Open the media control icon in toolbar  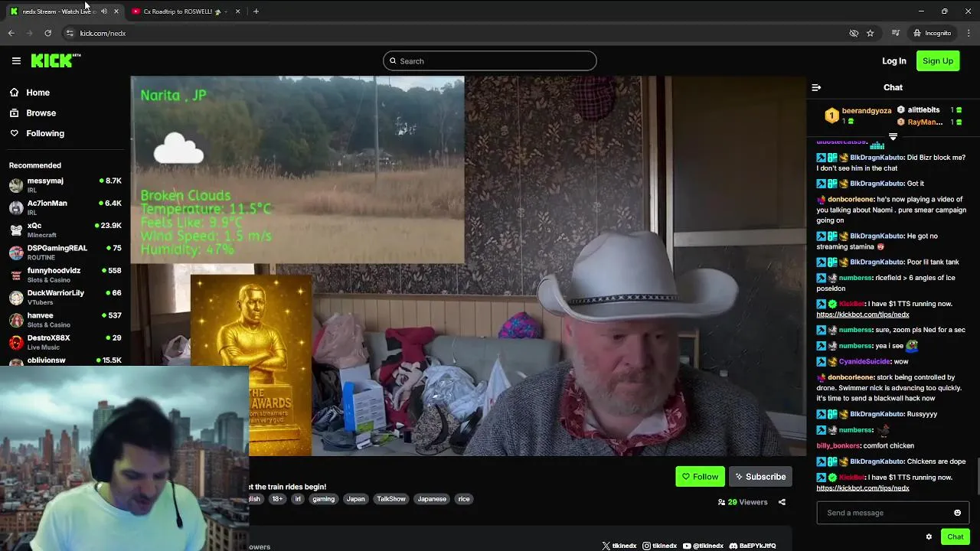pyautogui.click(x=895, y=33)
